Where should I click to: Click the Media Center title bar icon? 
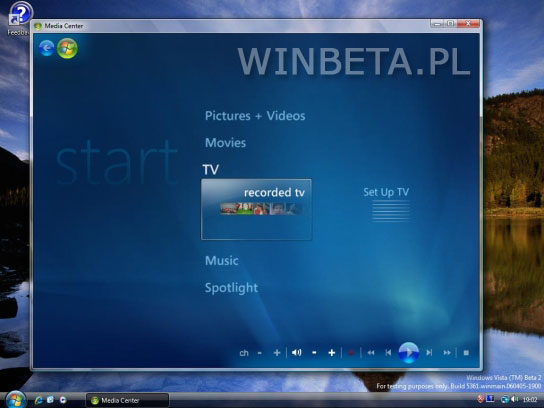[x=38, y=26]
